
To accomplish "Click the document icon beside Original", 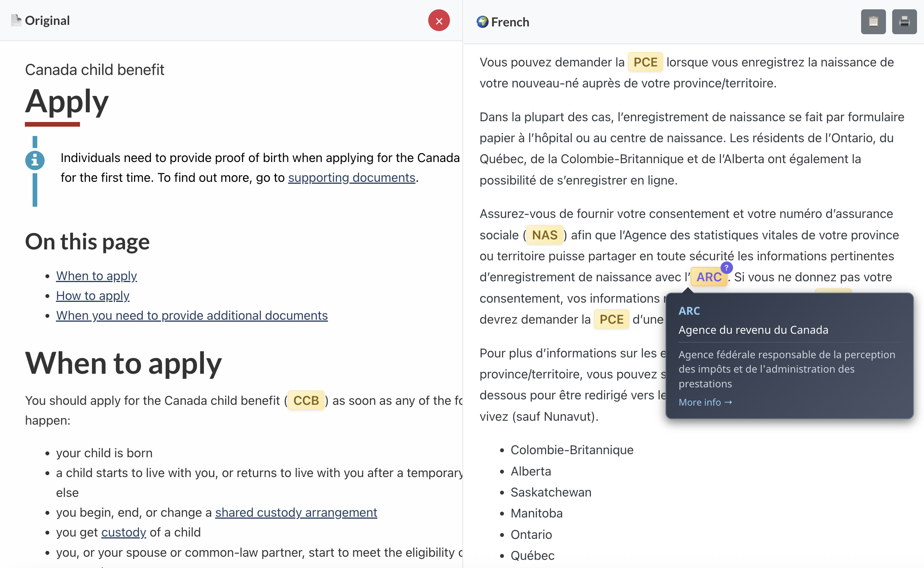I will 16,20.
